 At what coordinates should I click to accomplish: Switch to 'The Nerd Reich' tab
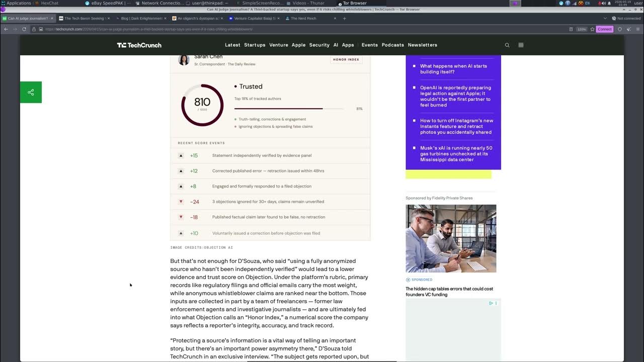pos(310,19)
